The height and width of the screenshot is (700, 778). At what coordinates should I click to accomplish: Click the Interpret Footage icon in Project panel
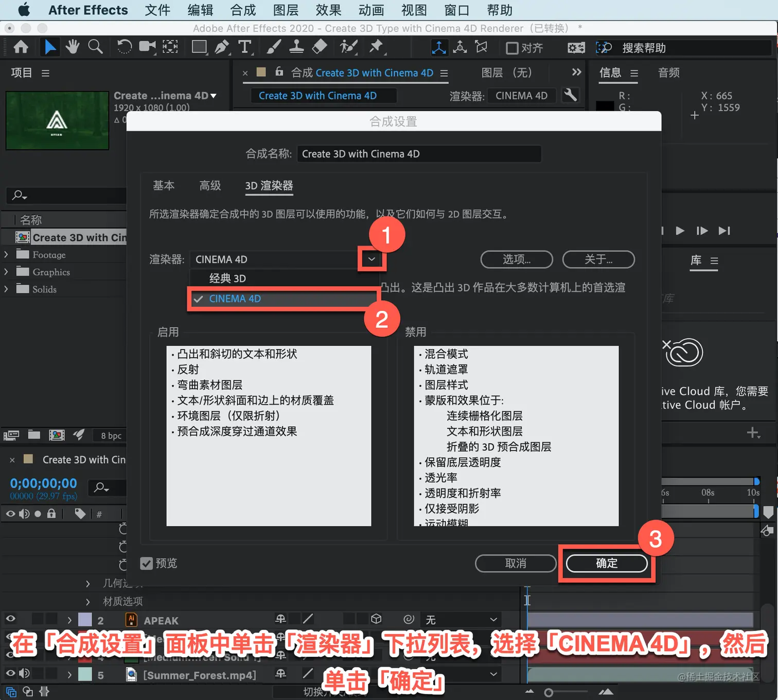tap(11, 435)
